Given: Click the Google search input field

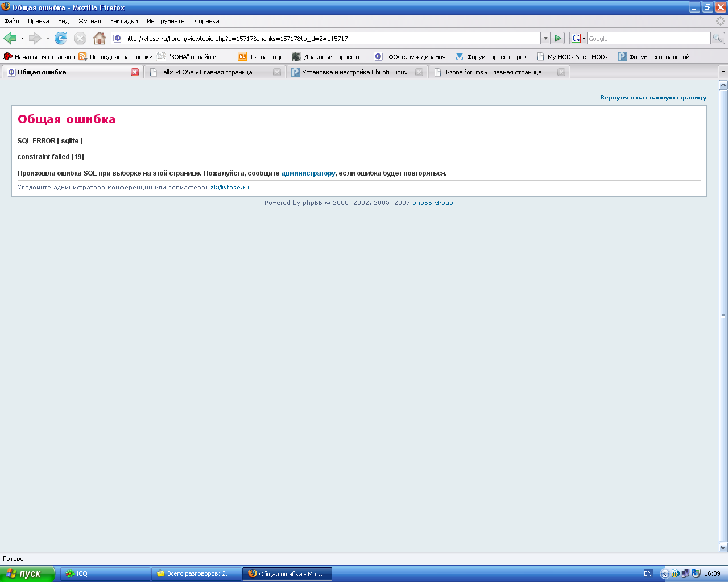Looking at the screenshot, I should 648,39.
